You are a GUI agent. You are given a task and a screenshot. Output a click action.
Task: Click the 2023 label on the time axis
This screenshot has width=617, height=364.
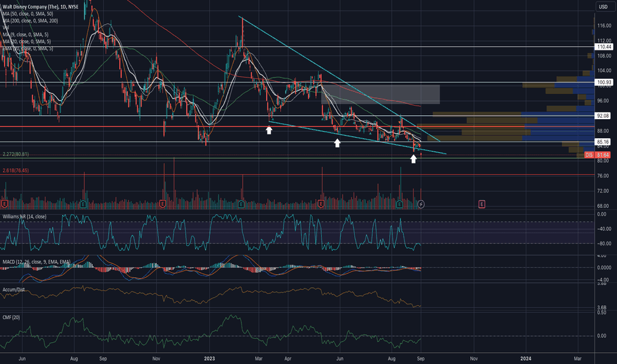pyautogui.click(x=209, y=359)
